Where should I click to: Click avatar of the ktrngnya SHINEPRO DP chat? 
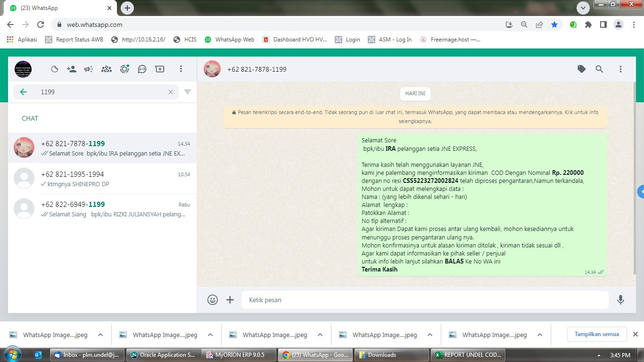point(24,179)
